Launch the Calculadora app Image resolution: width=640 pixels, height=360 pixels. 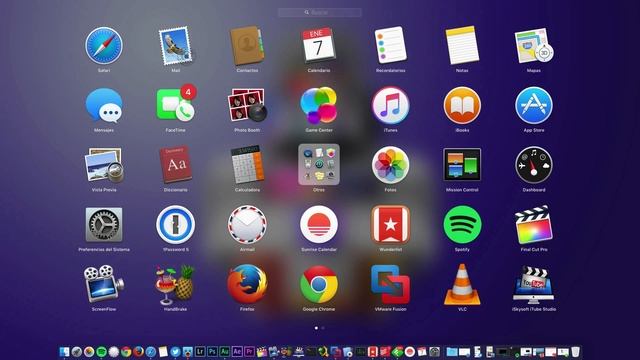[x=247, y=164]
